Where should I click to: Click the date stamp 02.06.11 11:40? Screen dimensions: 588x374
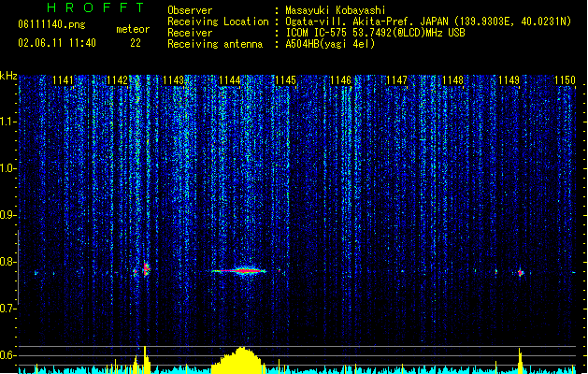coord(57,43)
